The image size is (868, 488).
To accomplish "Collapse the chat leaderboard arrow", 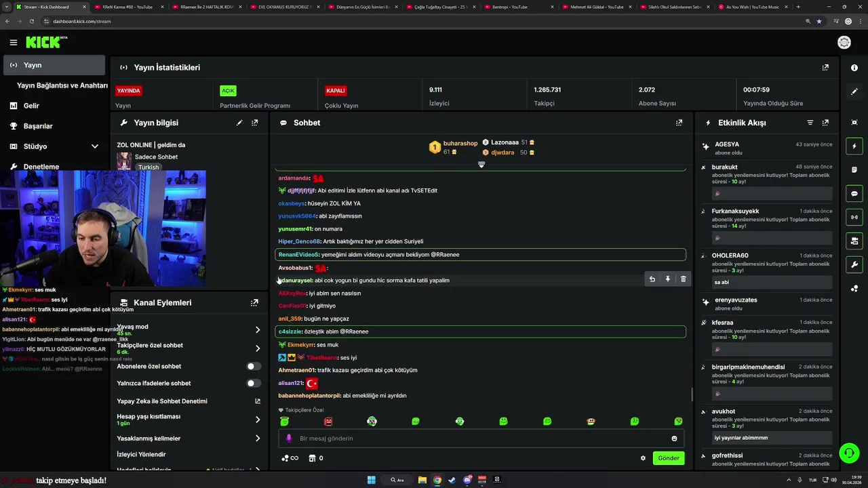I will [481, 165].
